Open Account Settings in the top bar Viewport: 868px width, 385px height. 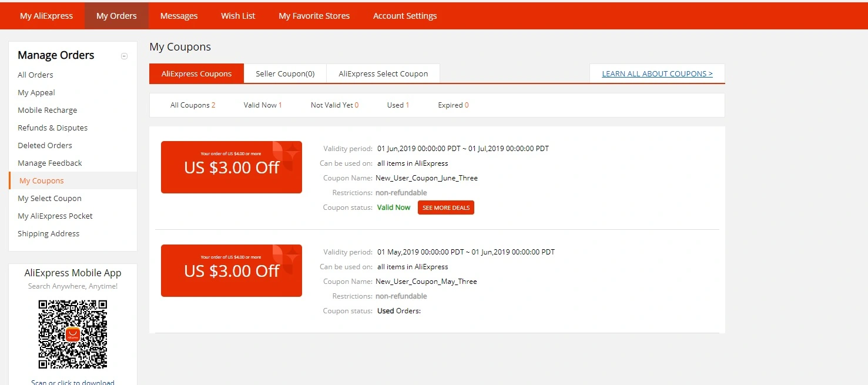click(405, 16)
